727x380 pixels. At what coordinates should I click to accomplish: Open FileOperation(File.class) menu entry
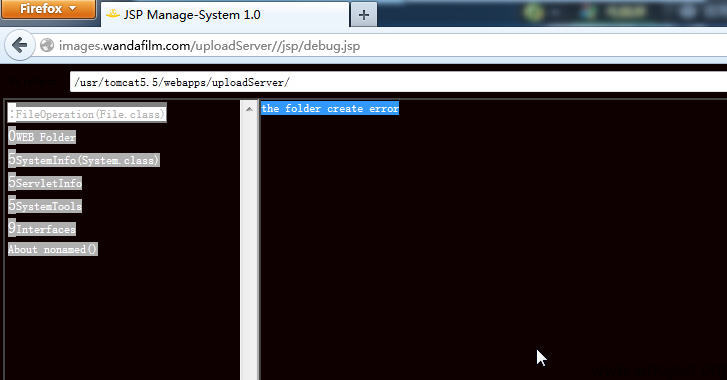click(87, 113)
